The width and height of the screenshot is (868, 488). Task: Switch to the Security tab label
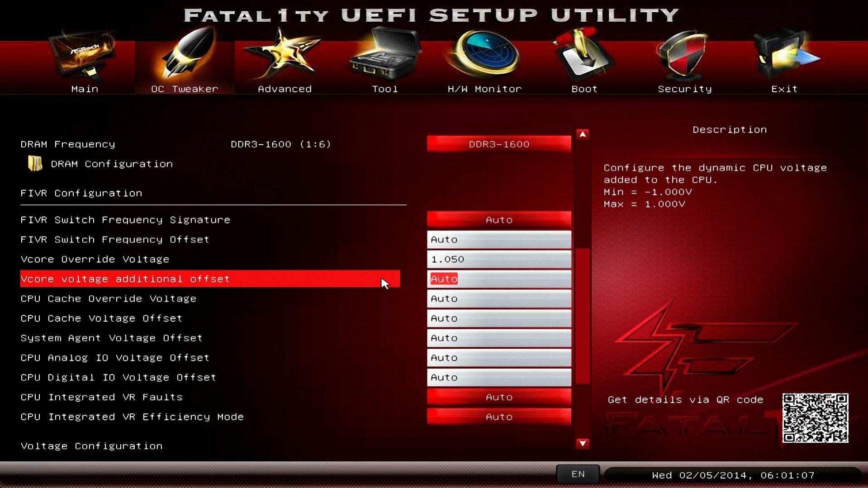(685, 89)
